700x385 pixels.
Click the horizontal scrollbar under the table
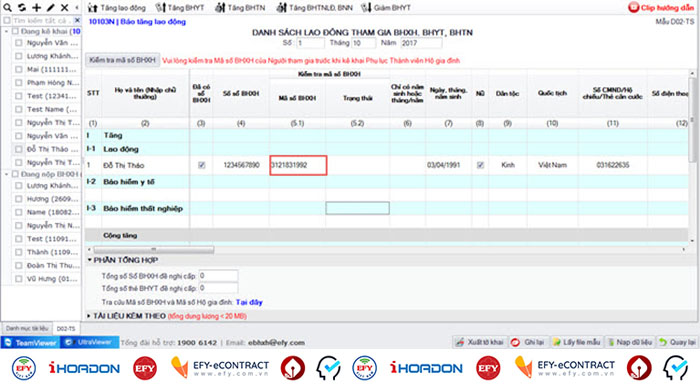pyautogui.click(x=153, y=249)
